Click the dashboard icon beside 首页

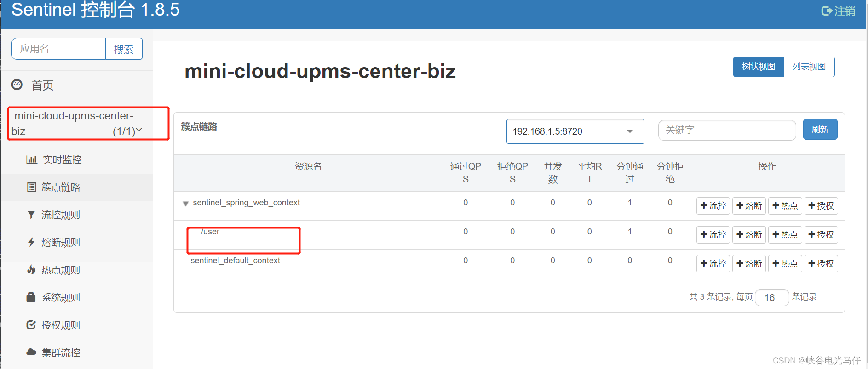point(17,85)
